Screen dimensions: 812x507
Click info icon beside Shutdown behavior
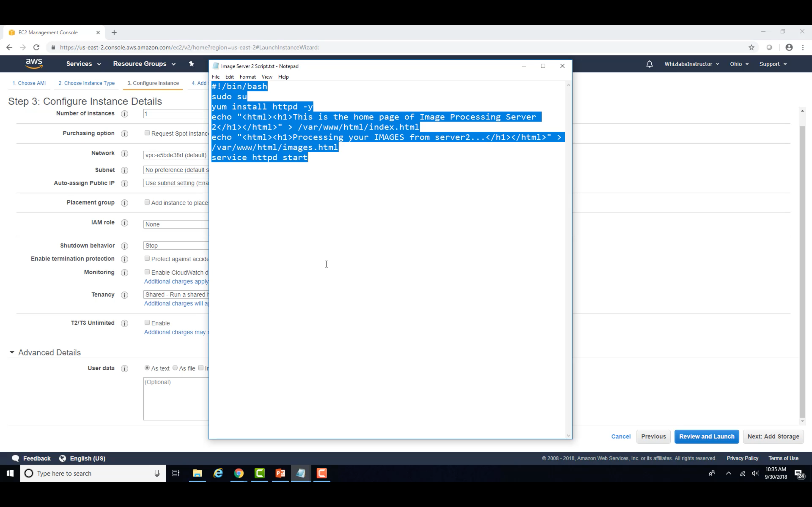[x=124, y=246]
